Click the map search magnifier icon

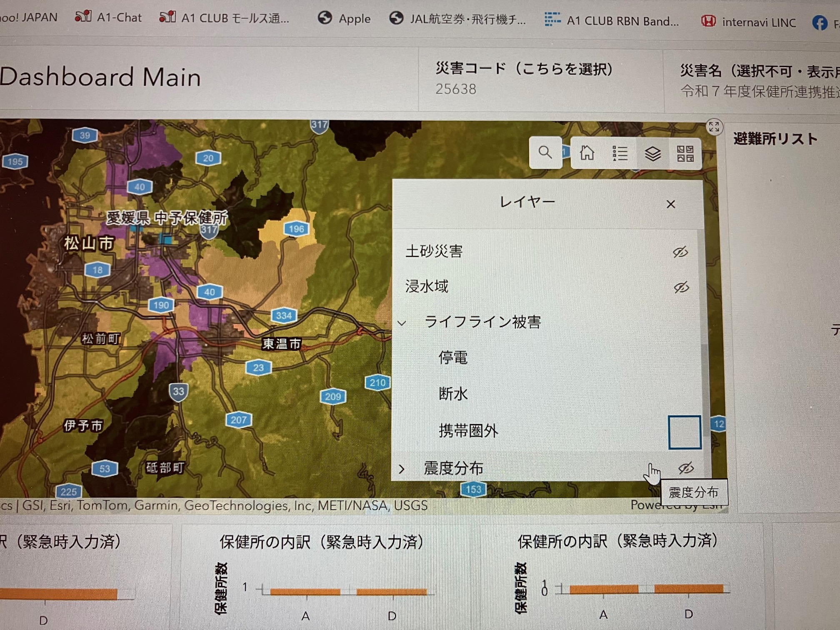tap(545, 152)
